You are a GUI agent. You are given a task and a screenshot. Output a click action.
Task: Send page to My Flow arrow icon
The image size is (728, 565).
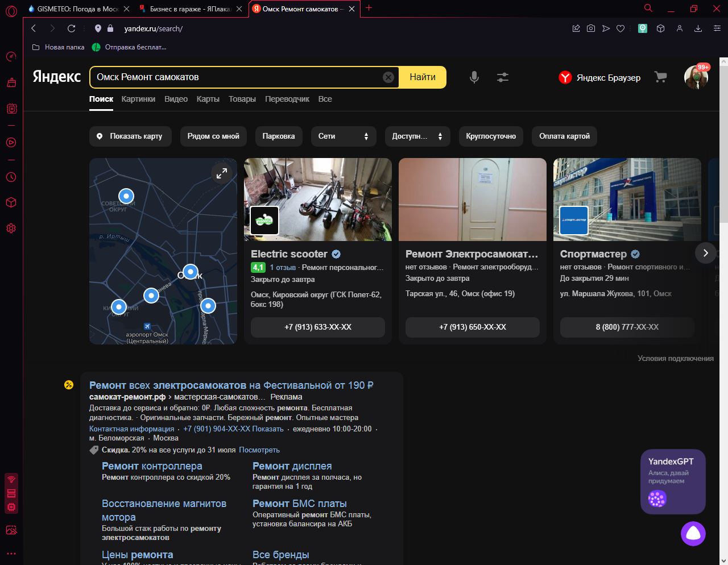point(606,28)
